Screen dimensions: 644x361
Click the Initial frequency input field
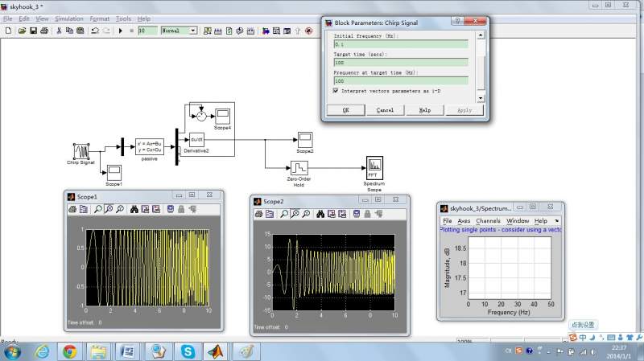pyautogui.click(x=401, y=44)
